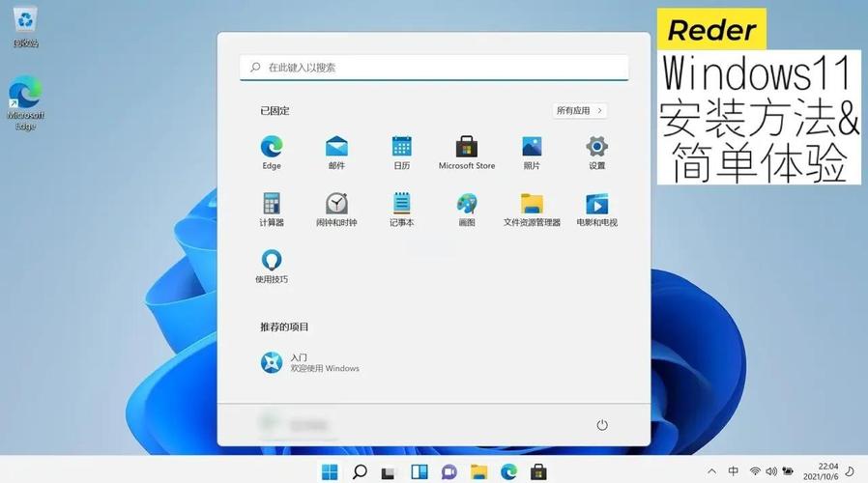Click the Start button on taskbar

pyautogui.click(x=330, y=472)
